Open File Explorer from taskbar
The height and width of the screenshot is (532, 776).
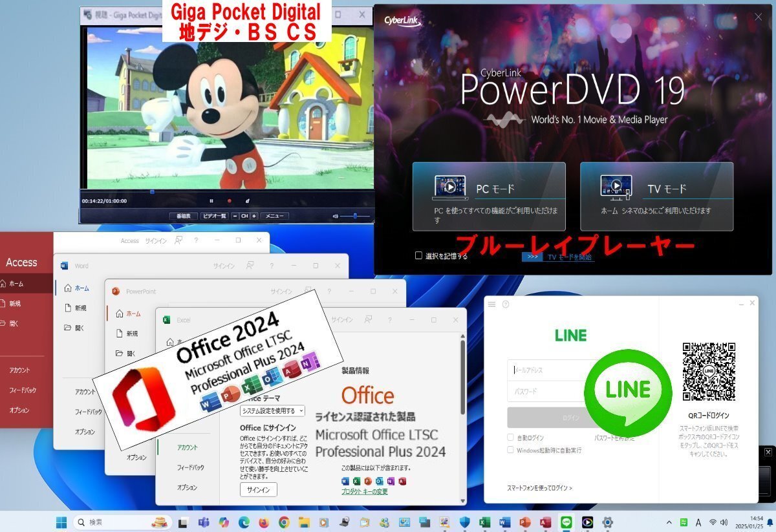click(x=304, y=522)
